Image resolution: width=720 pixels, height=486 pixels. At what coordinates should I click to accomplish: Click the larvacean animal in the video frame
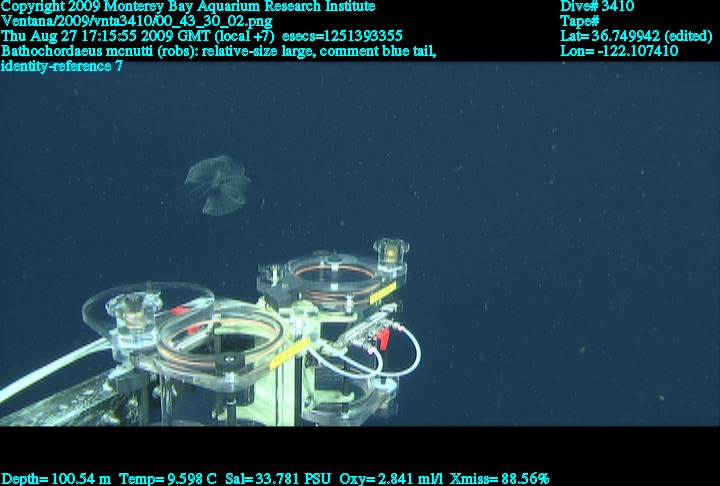[218, 186]
